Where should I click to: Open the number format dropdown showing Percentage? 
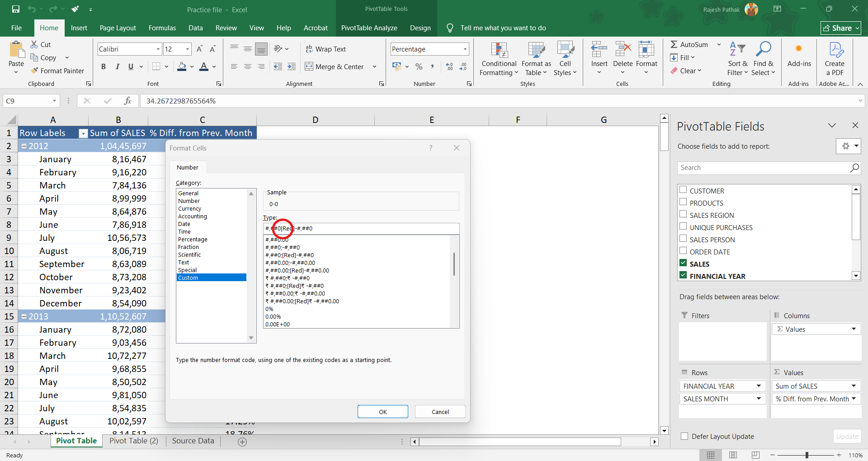coord(465,49)
